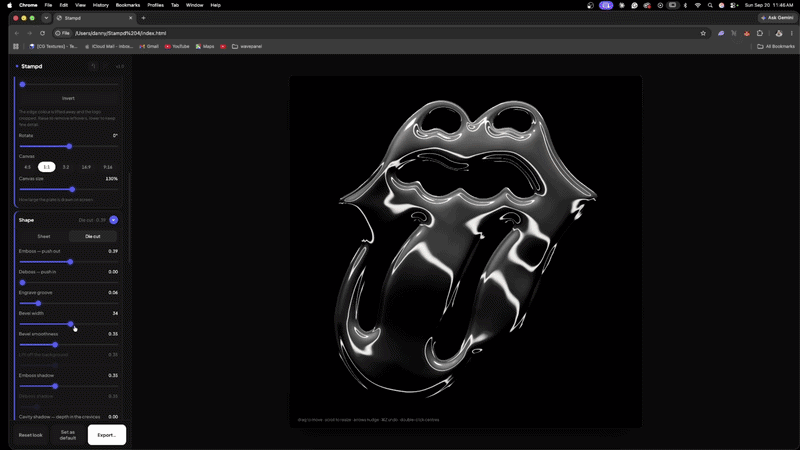Open the History menu
Screen dimensions: 800x450
point(101,5)
